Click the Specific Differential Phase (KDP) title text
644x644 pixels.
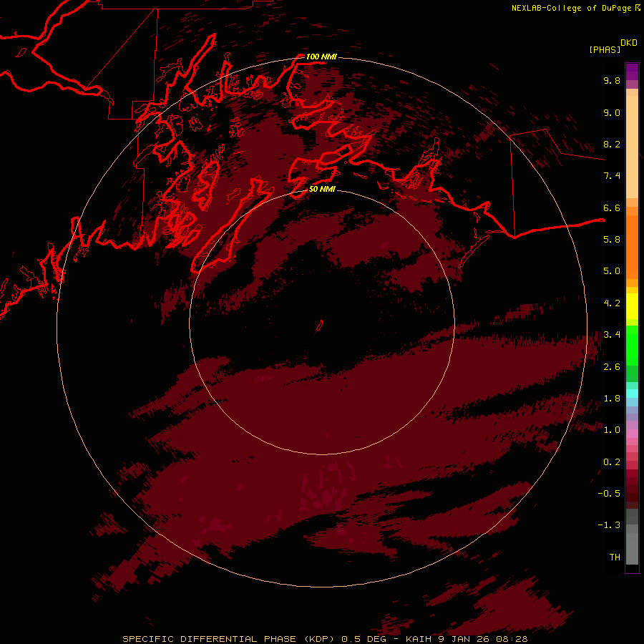(x=228, y=639)
